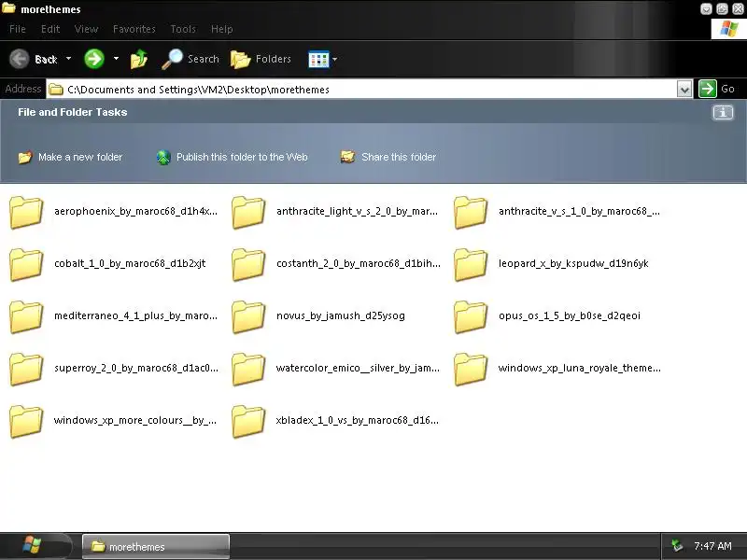Select the costanth_2_0 folder icon

click(248, 264)
